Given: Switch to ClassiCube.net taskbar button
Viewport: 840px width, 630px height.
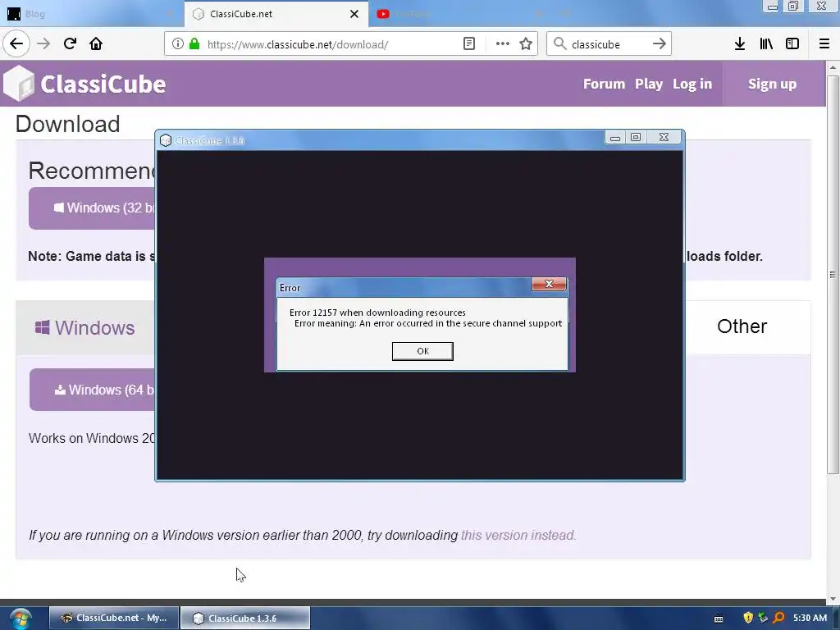Looking at the screenshot, I should pos(114,619).
